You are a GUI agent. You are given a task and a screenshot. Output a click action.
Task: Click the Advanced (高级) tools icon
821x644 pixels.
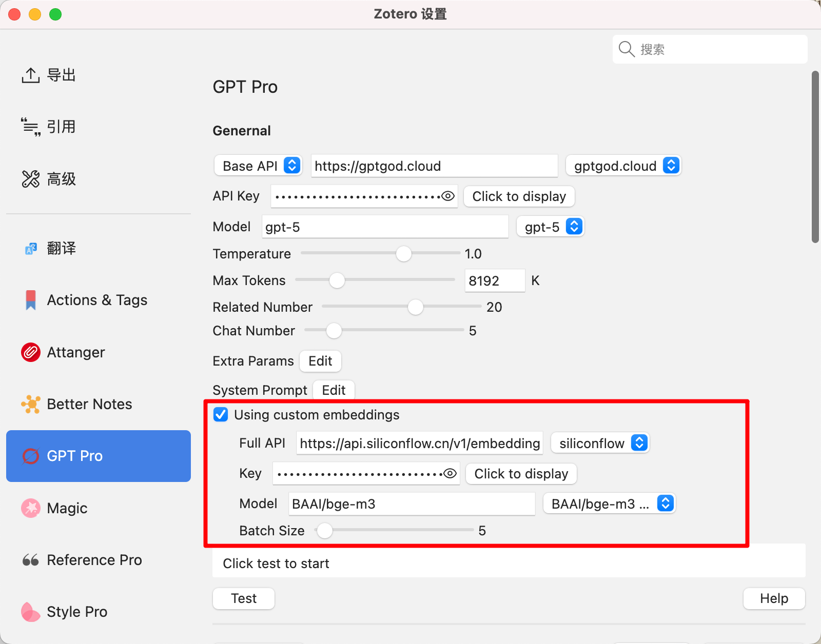[31, 179]
